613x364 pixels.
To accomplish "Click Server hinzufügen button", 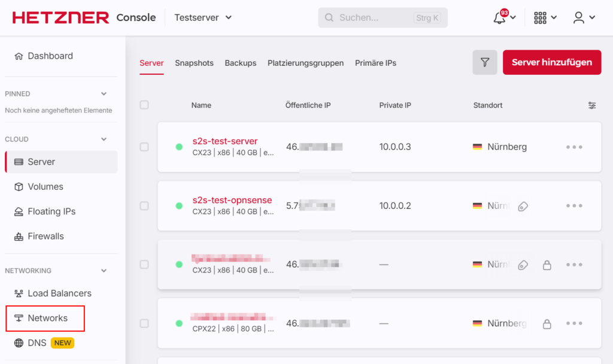I will click(x=551, y=62).
